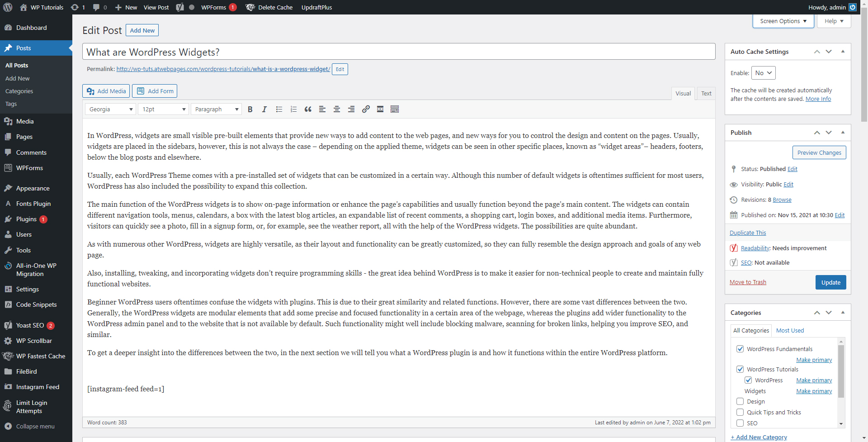Image resolution: width=868 pixels, height=442 pixels.
Task: Open Delete Cache in admin bar
Action: point(269,7)
